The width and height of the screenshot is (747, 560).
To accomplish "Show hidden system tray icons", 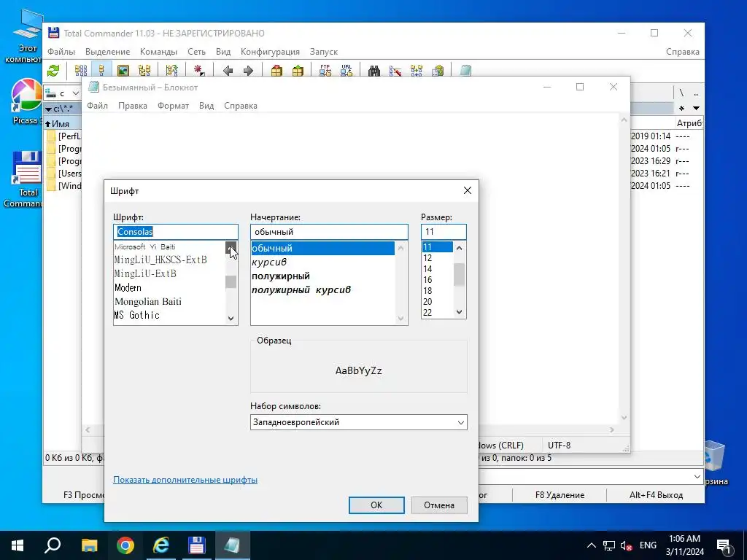I will (591, 545).
